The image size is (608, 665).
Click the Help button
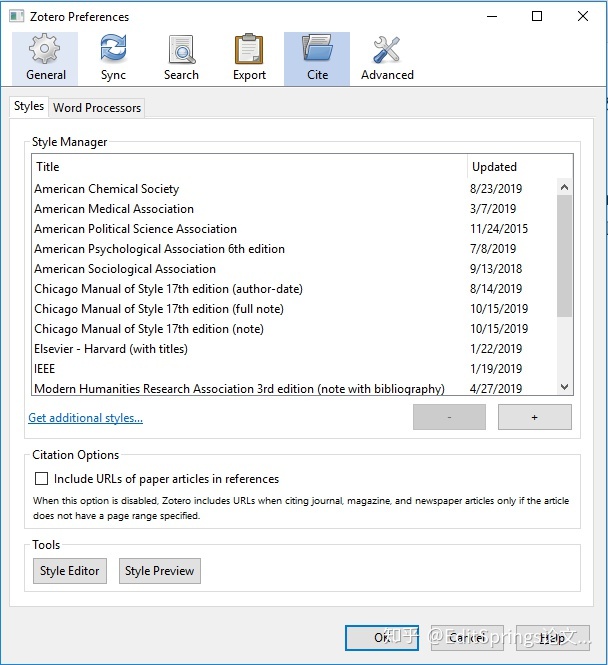tap(553, 637)
